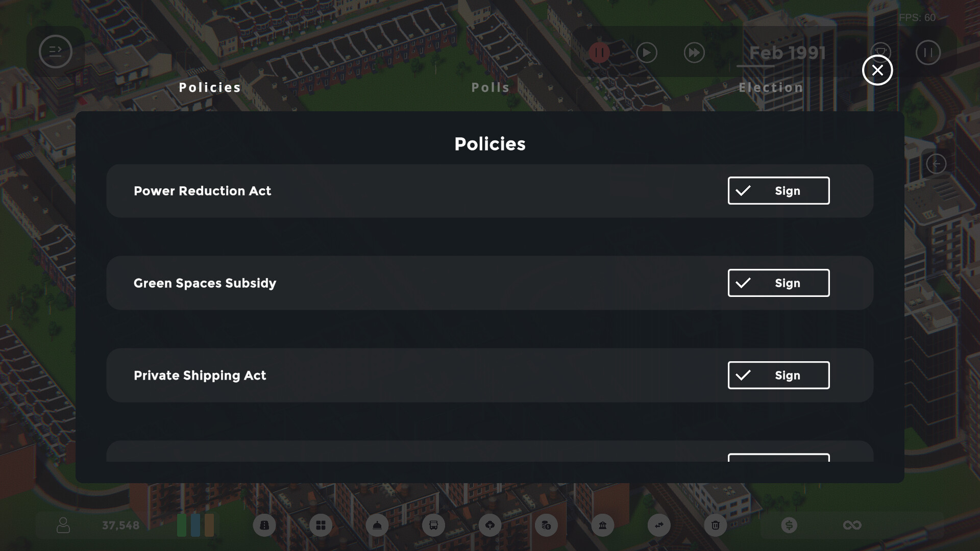This screenshot has width=980, height=551.
Task: Open the zoning grid icon
Action: click(321, 525)
